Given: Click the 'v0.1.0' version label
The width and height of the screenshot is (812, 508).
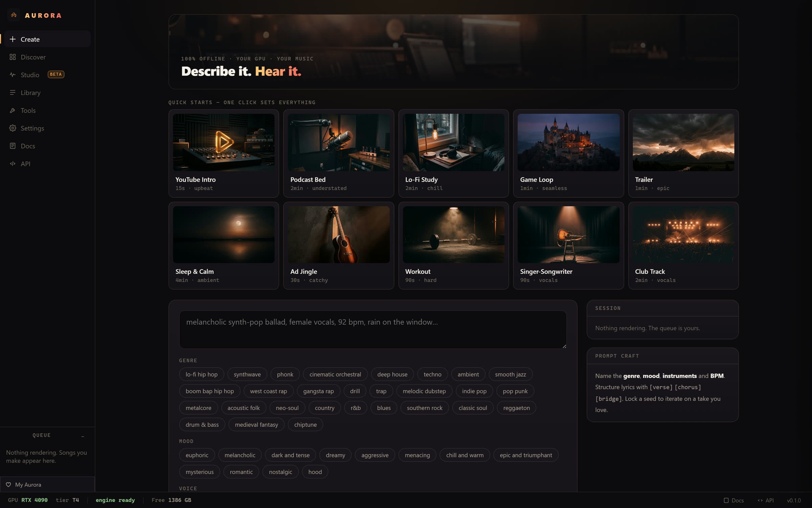Looking at the screenshot, I should coord(794,500).
